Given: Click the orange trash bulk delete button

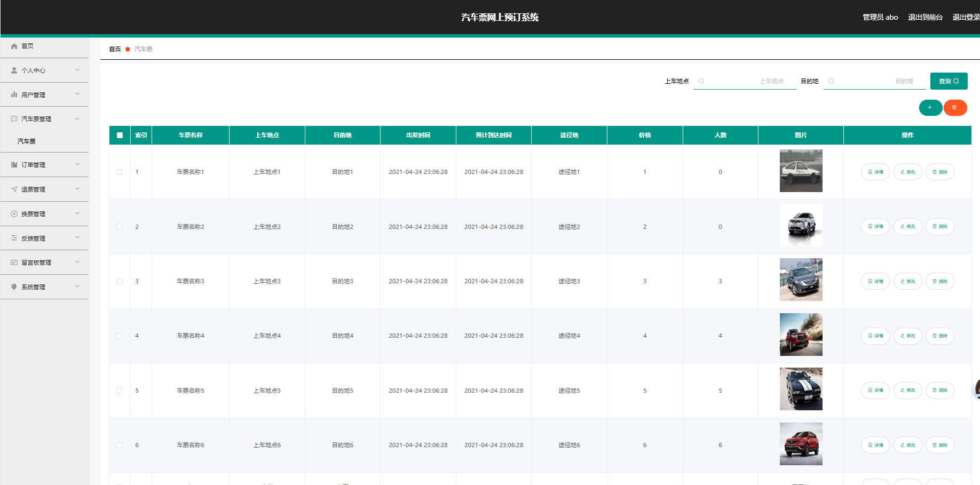Looking at the screenshot, I should pos(954,108).
